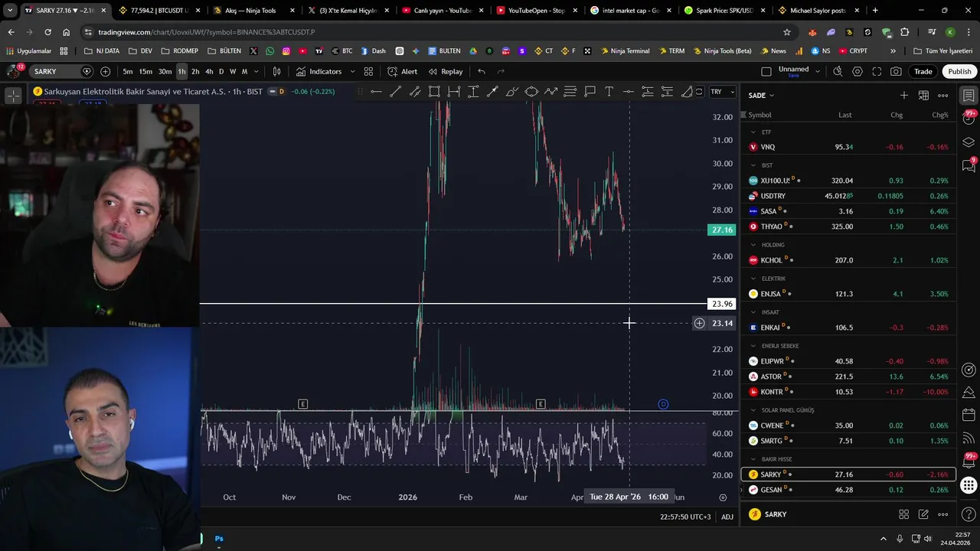Expand the Unnamed layout dropdown arrow
Image resolution: width=980 pixels, height=551 pixels.
coord(818,71)
